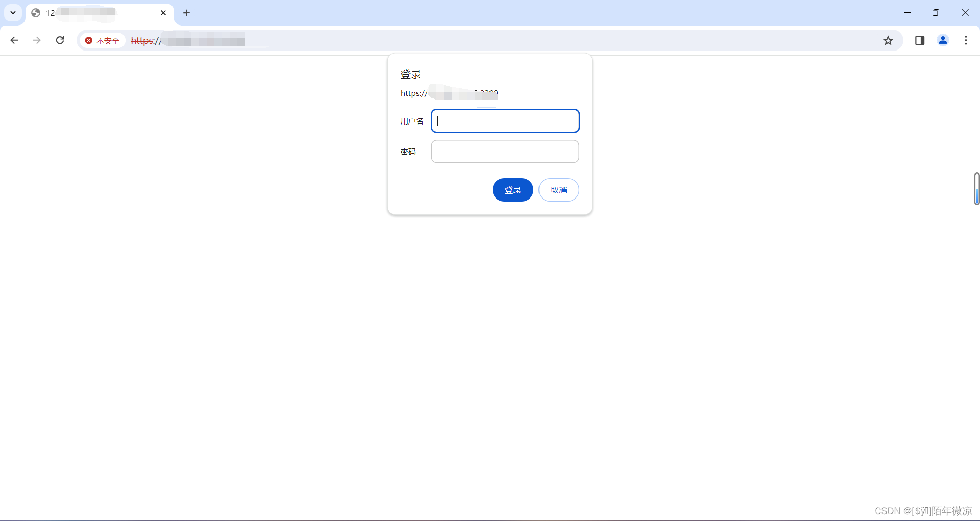This screenshot has height=521, width=980.
Task: Open the profile avatar menu
Action: (x=943, y=40)
